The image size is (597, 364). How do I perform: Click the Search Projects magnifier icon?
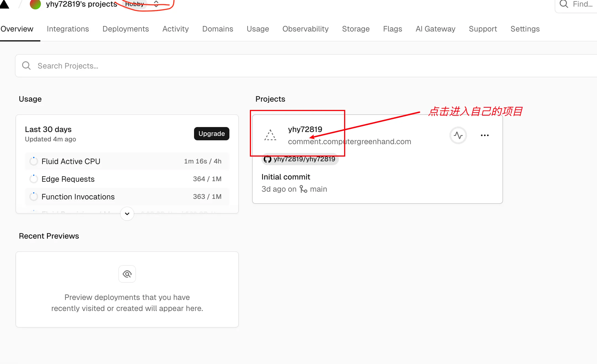point(26,66)
